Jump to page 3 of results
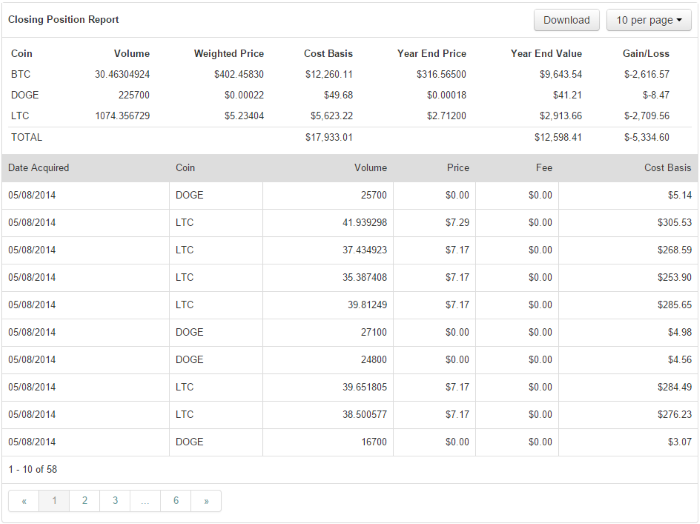Viewport: 700px width, 524px height. tap(115, 501)
